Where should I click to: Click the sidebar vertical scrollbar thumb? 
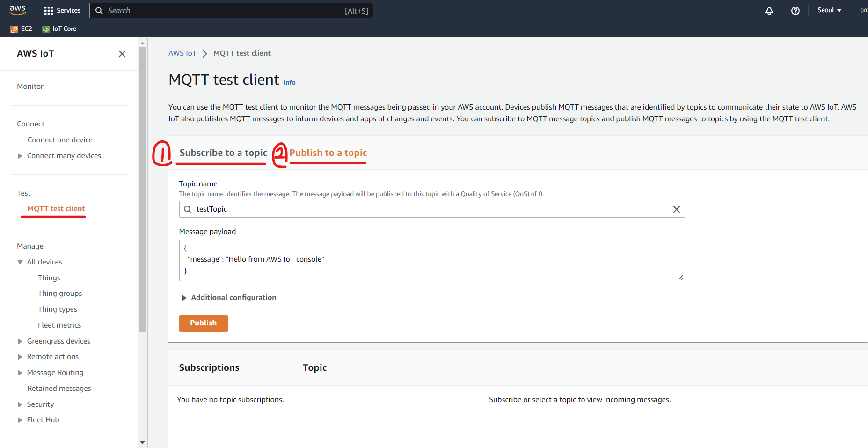(143, 190)
